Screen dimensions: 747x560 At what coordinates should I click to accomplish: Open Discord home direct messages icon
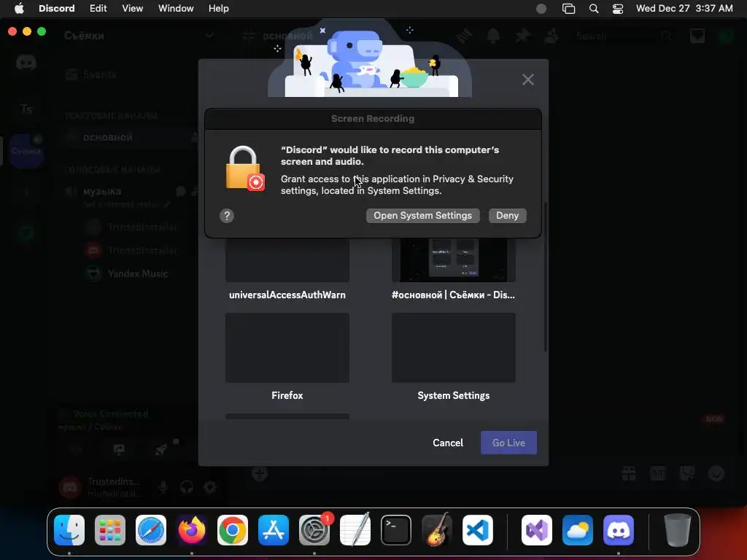(26, 63)
